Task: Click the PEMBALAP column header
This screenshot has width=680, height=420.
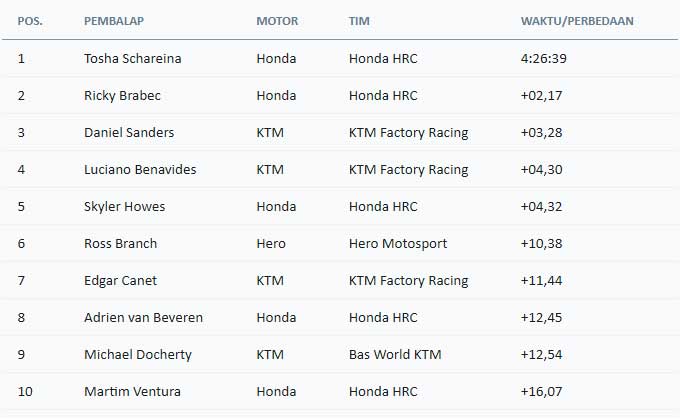Action: point(112,20)
